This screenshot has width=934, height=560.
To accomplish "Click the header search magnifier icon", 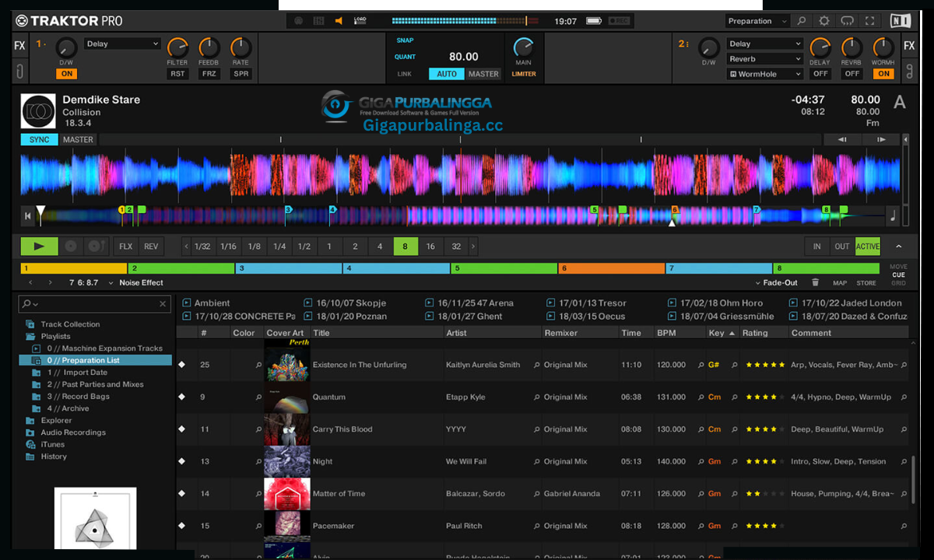I will 802,21.
